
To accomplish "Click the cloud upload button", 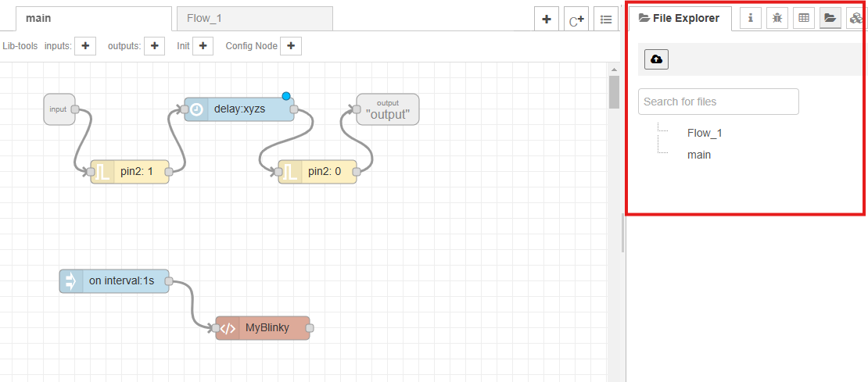I will [657, 59].
